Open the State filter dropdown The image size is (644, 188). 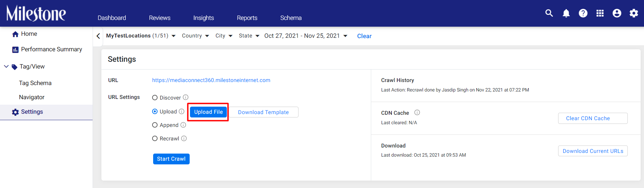pos(249,36)
